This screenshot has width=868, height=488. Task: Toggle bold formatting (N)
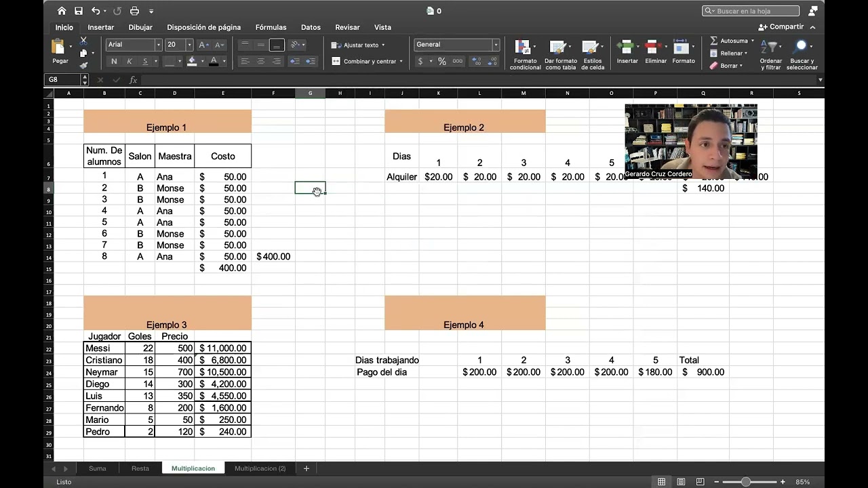114,61
